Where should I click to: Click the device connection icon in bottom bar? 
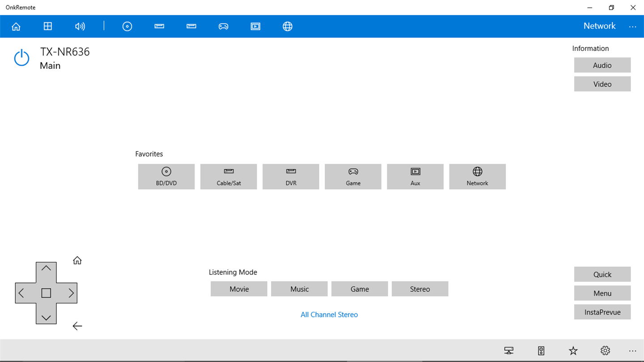(508, 350)
